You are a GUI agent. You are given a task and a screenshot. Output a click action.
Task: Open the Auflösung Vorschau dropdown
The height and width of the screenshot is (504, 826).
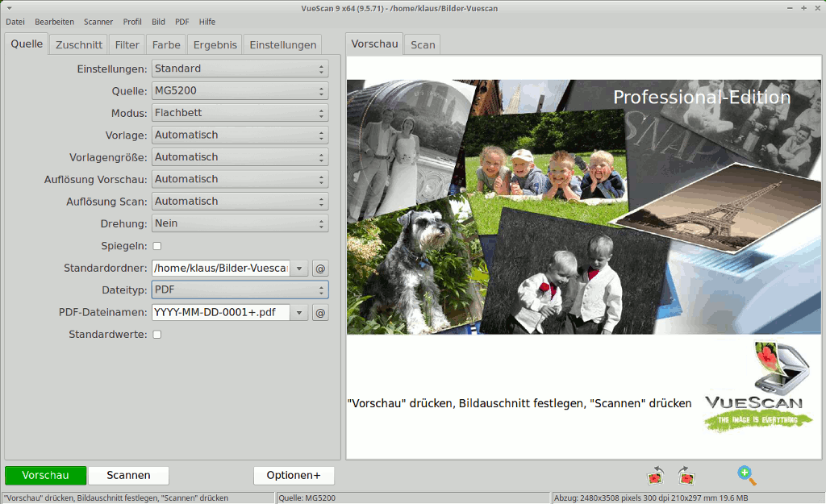tap(240, 179)
